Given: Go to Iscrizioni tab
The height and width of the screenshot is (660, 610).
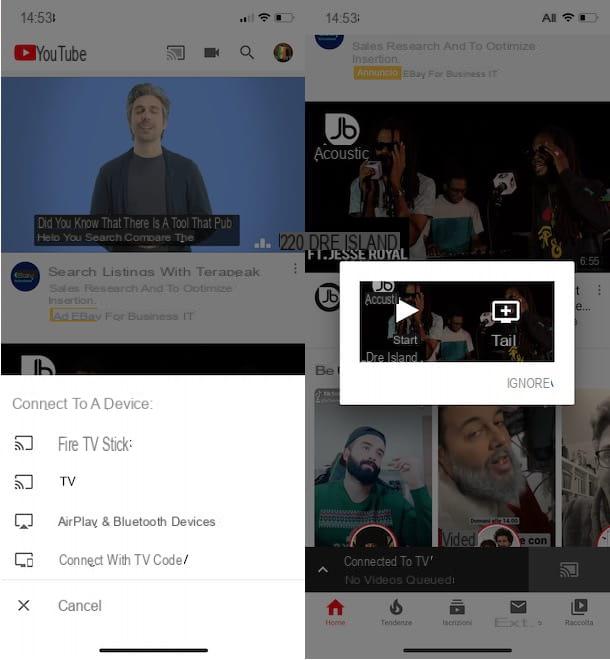Looking at the screenshot, I should click(x=457, y=612).
